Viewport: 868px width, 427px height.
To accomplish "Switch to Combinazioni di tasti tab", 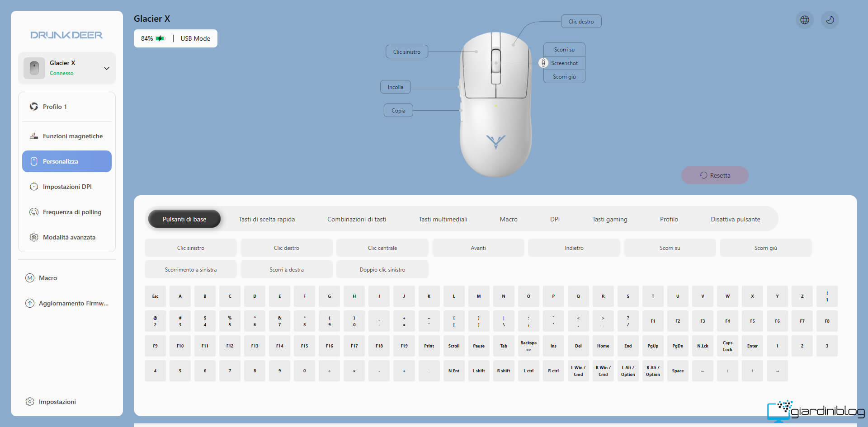I will click(357, 219).
